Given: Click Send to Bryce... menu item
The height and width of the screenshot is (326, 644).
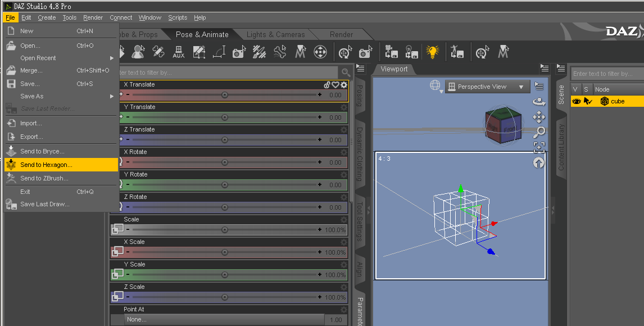Looking at the screenshot, I should pos(61,151).
